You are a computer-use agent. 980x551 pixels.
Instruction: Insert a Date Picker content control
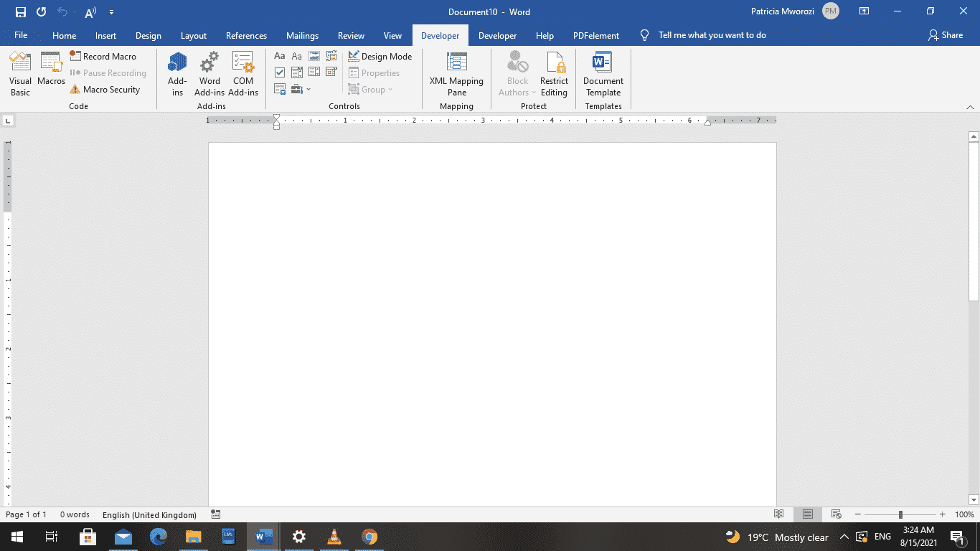pos(330,71)
